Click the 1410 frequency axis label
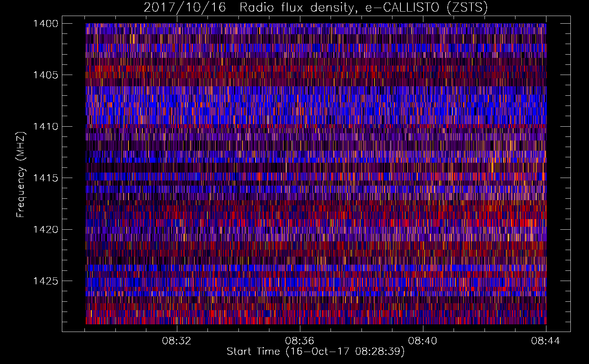This screenshot has height=364, width=589. 46,127
